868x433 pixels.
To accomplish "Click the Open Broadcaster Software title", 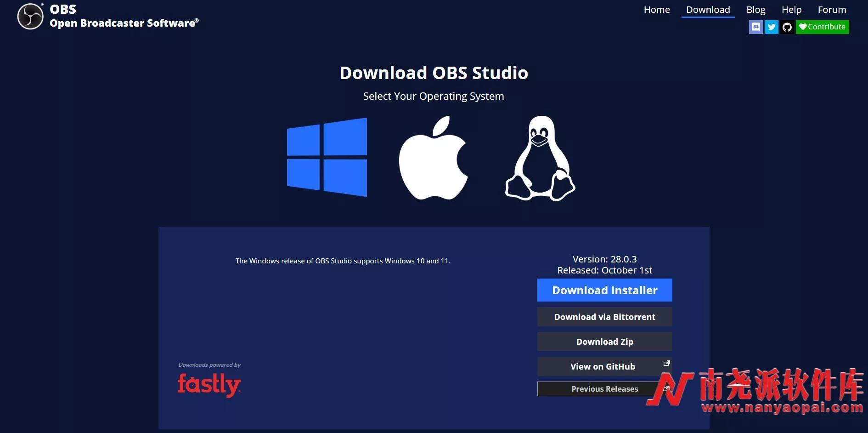I will pos(124,23).
